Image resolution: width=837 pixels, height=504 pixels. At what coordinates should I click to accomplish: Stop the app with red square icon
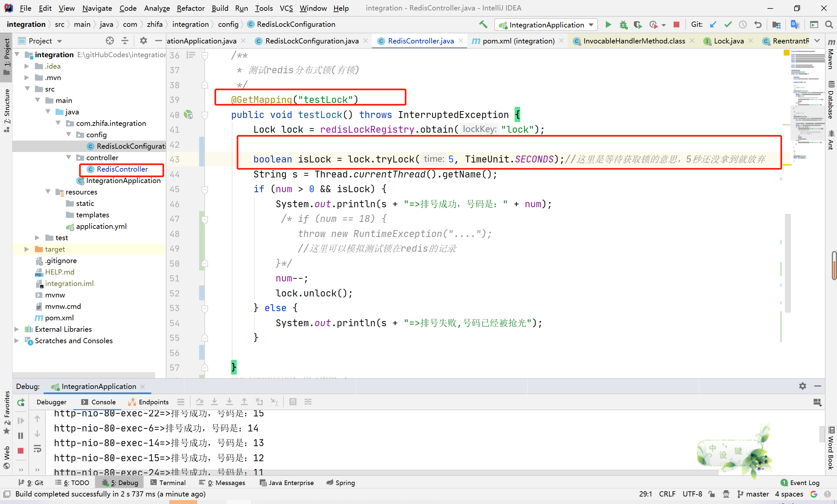[676, 25]
